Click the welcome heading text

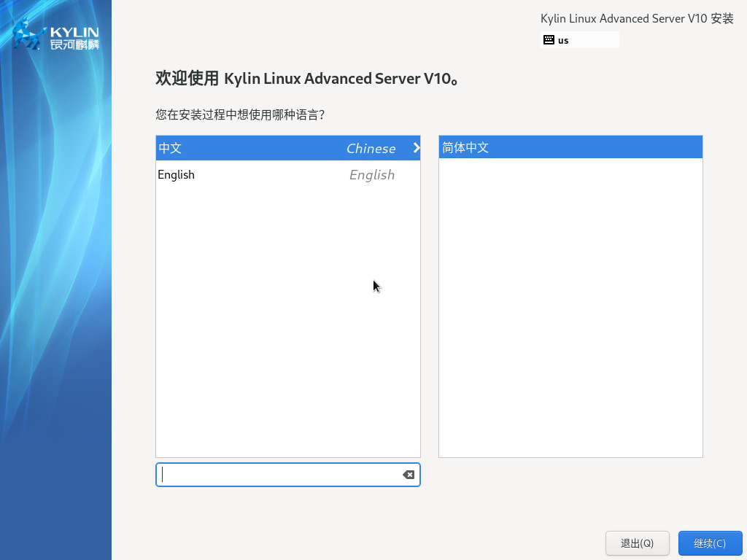pyautogui.click(x=307, y=79)
